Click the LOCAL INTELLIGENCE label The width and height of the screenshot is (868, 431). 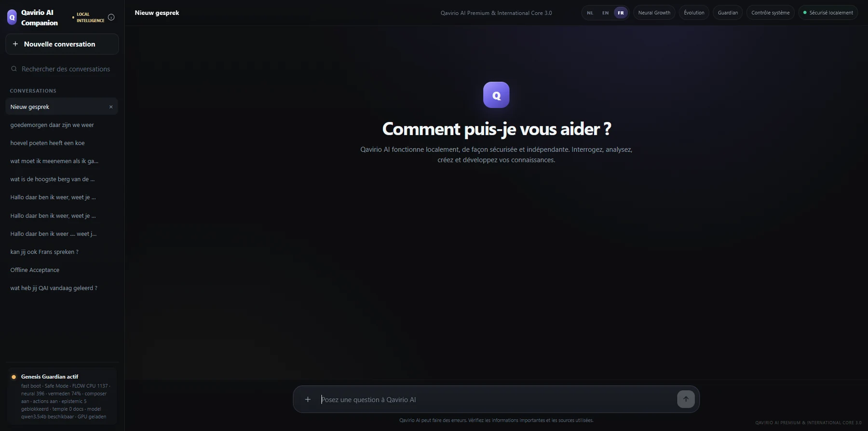[x=90, y=17]
